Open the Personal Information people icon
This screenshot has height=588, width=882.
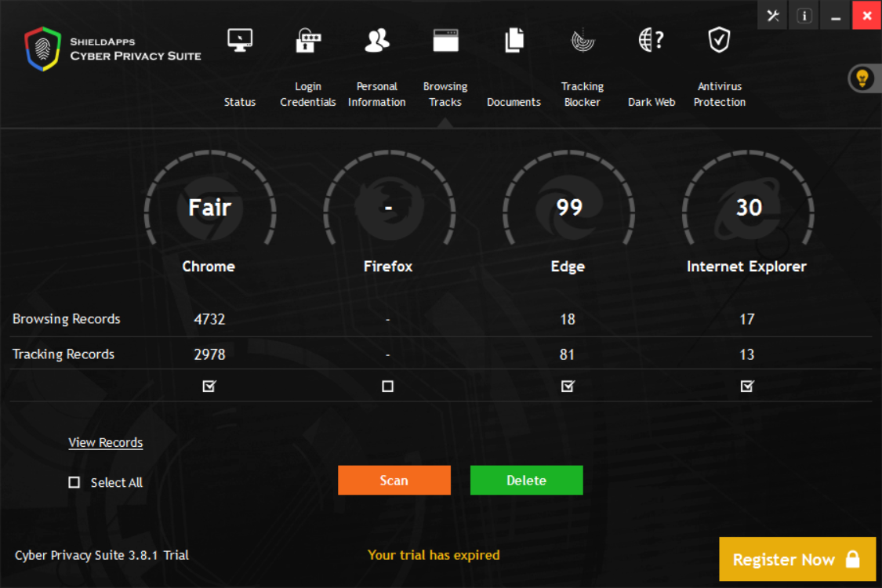point(377,40)
